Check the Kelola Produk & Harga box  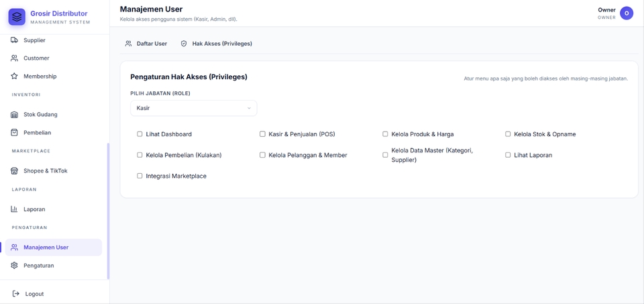click(385, 134)
